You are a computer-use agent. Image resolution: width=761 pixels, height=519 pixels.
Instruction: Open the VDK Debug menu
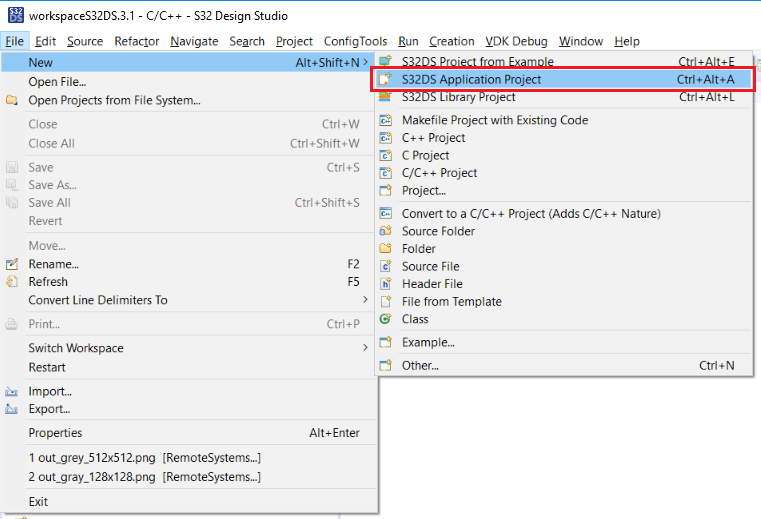click(516, 41)
